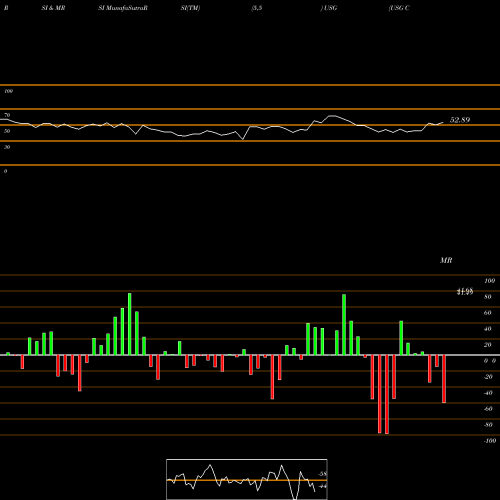Open the mini RSI thumbnail chart at bottom

[x=247, y=479]
